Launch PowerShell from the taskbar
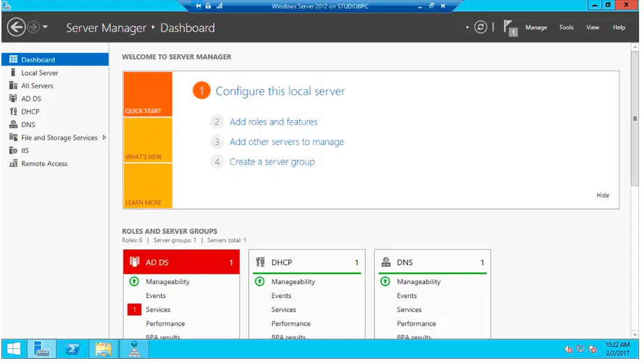This screenshot has height=363, width=644. 73,349
